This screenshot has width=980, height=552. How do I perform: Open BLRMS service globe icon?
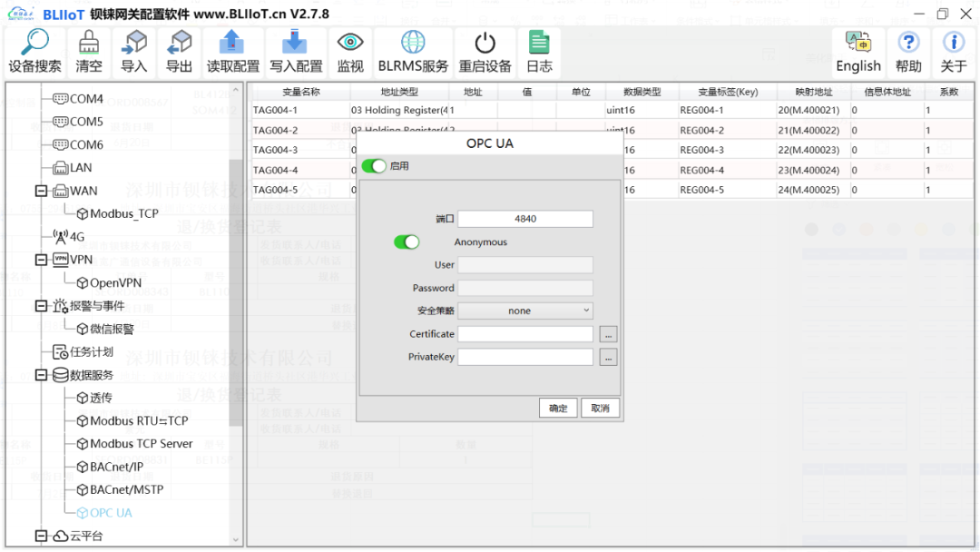pyautogui.click(x=413, y=44)
